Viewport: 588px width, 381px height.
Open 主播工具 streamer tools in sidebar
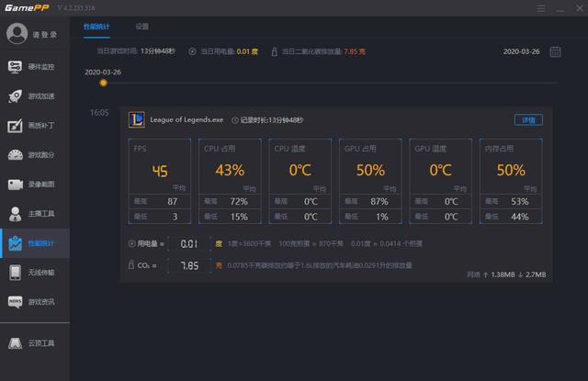tap(35, 214)
